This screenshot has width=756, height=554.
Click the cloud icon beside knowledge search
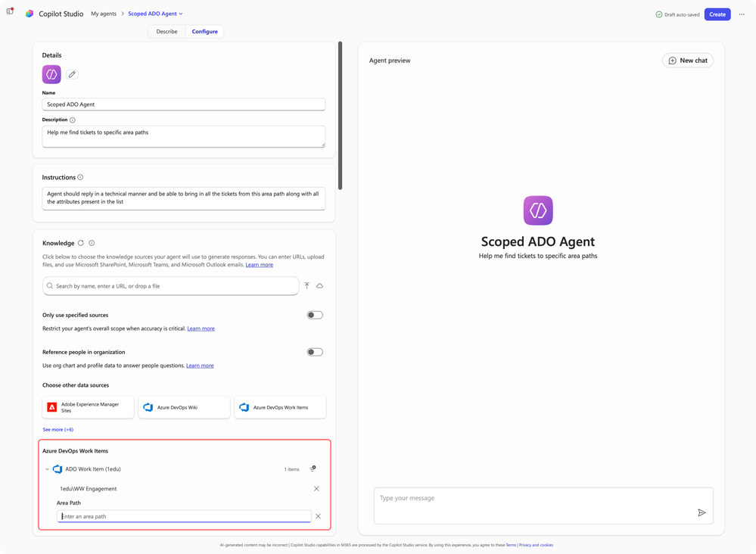coord(319,286)
